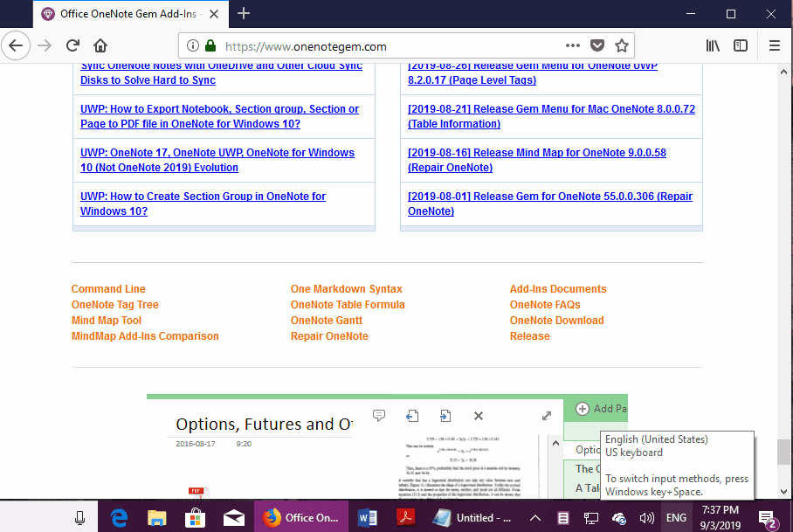Open Microsoft Word from the taskbar
Image resolution: width=793 pixels, height=532 pixels.
367,516
